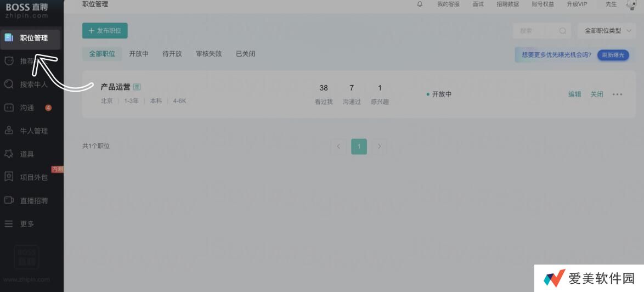Screen dimensions: 644x292
Task: Open the 道具 puzzle icon
Action: click(9, 154)
